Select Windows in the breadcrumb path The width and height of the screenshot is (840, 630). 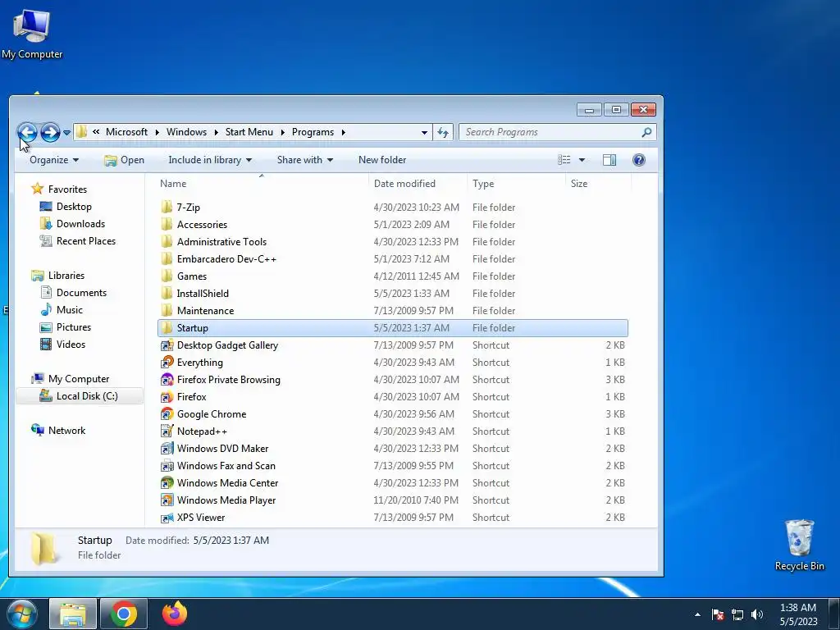[186, 132]
